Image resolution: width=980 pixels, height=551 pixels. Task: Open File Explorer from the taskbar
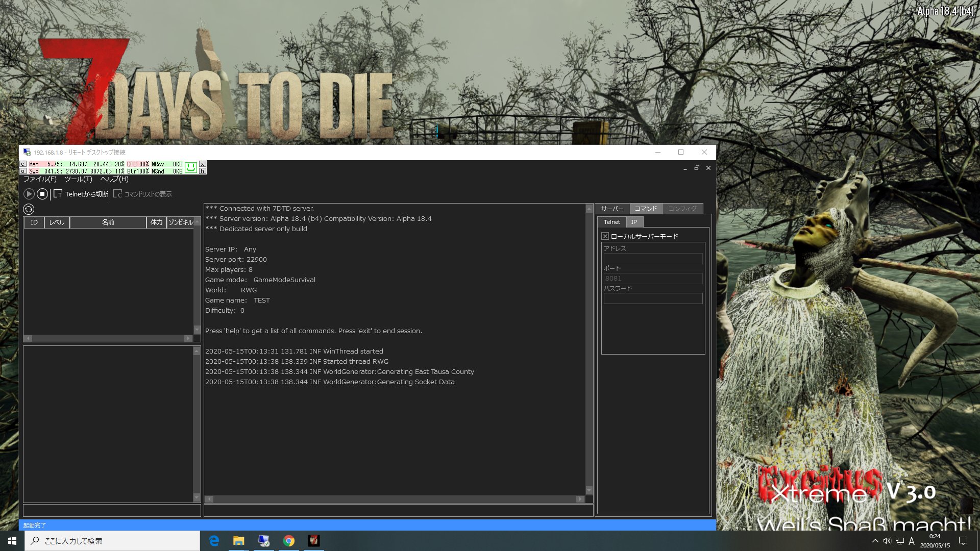tap(239, 541)
